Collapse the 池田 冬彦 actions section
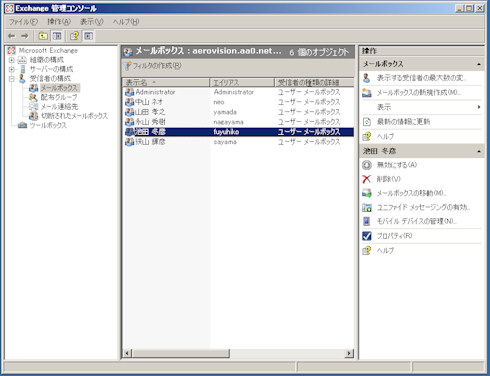 coord(479,151)
